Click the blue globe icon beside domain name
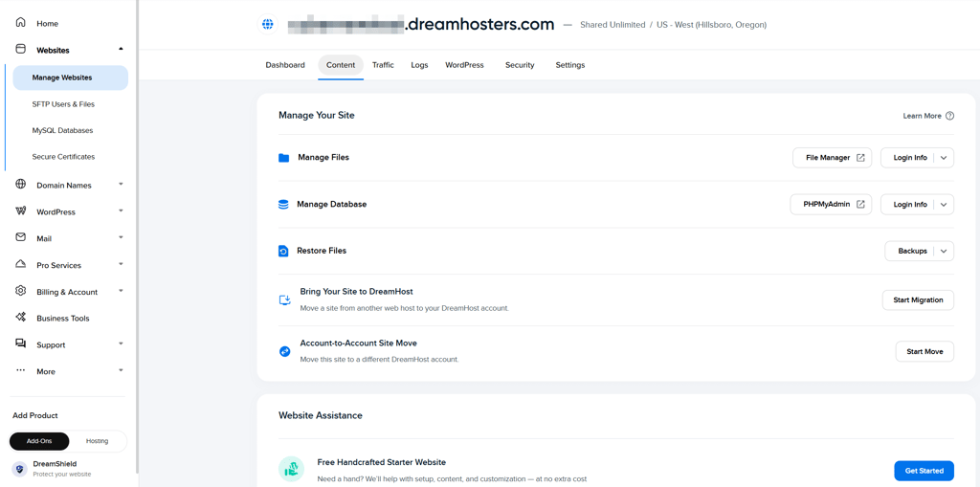The width and height of the screenshot is (980, 487). click(268, 24)
